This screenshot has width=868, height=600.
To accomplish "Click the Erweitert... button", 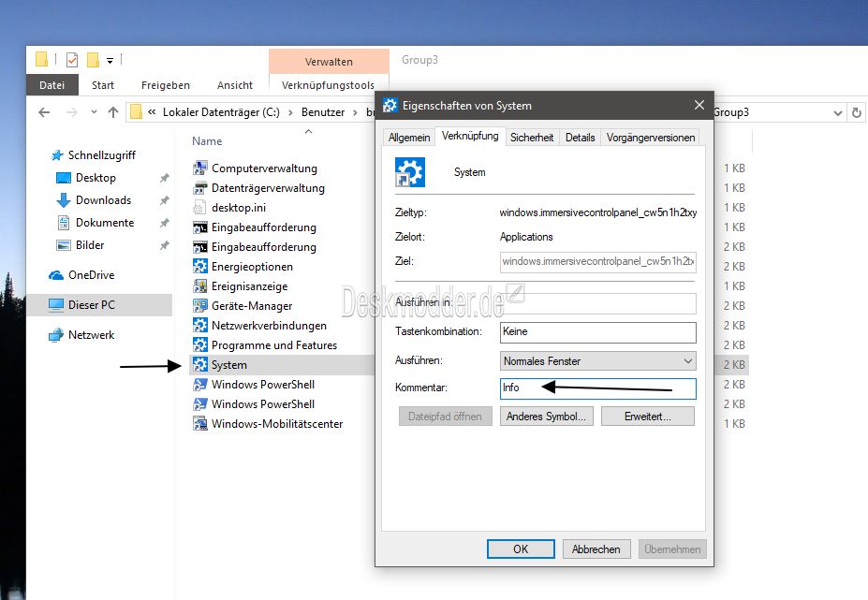I will (x=648, y=417).
